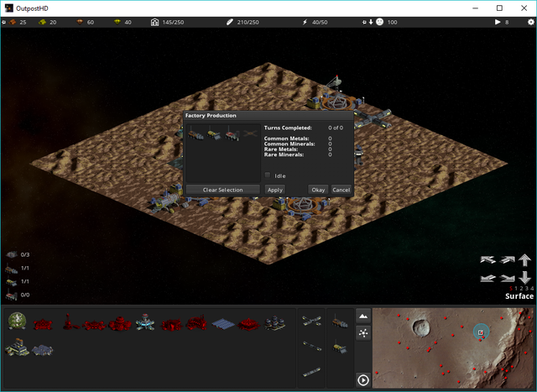The width and height of the screenshot is (537, 392).
Task: Pick the faded crossed-tubes product in Factory Production
Action: pyautogui.click(x=250, y=133)
